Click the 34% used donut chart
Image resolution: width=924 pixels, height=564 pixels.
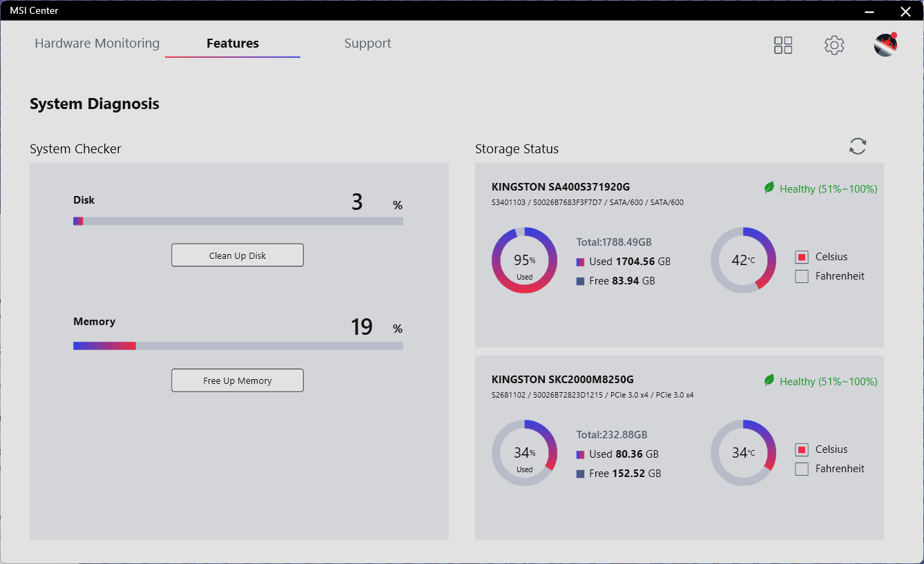pos(524,453)
